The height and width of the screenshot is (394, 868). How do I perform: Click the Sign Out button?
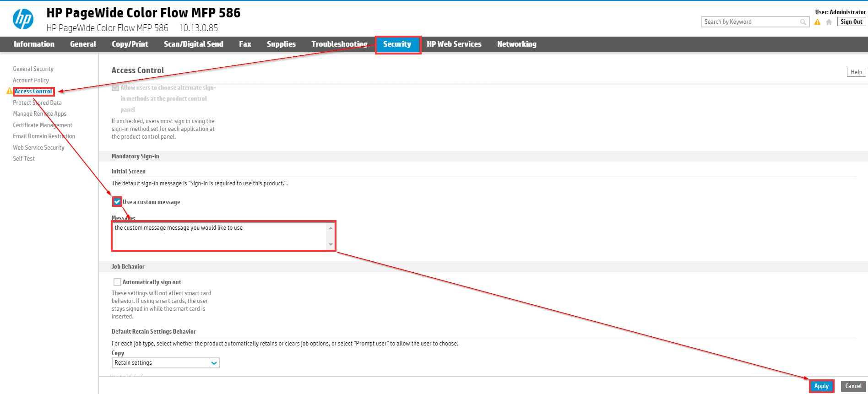pyautogui.click(x=851, y=22)
